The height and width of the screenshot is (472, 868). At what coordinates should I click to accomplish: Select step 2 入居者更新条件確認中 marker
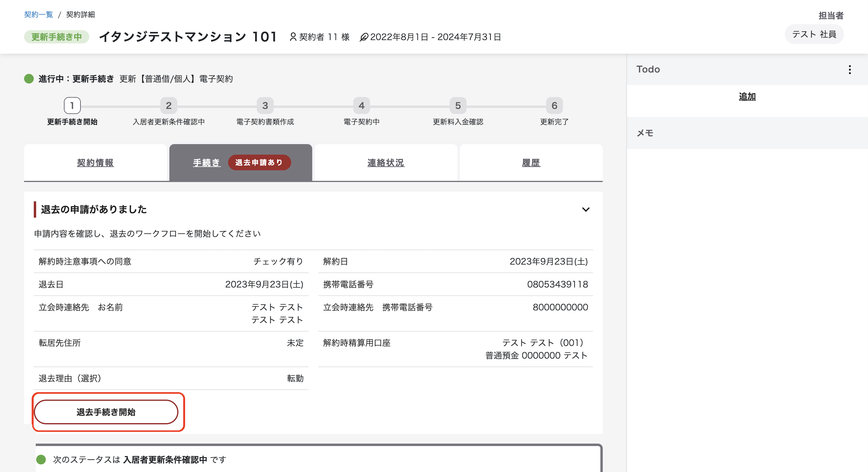(x=169, y=105)
